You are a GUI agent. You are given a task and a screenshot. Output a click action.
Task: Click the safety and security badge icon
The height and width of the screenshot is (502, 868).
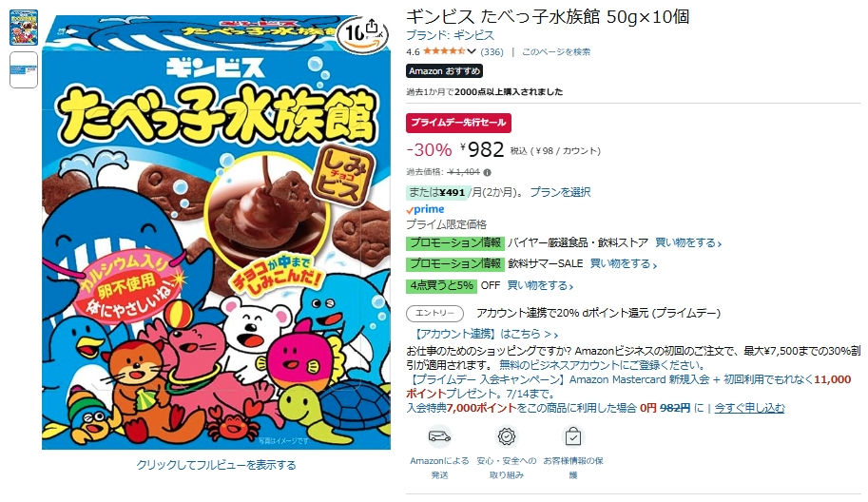point(506,436)
